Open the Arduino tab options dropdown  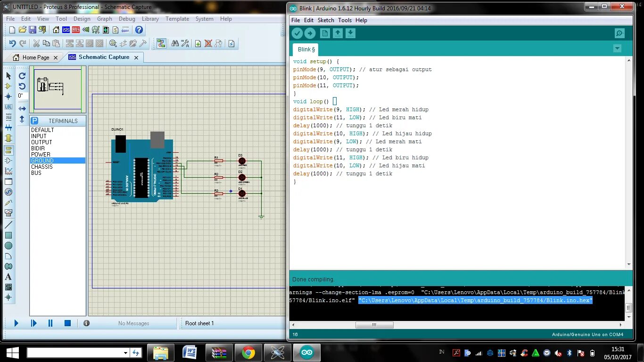617,49
